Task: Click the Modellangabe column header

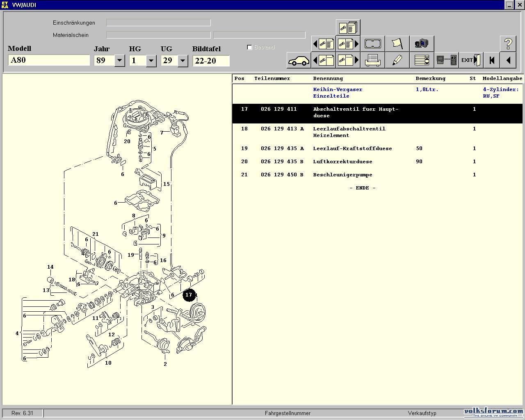Action: tap(502, 78)
